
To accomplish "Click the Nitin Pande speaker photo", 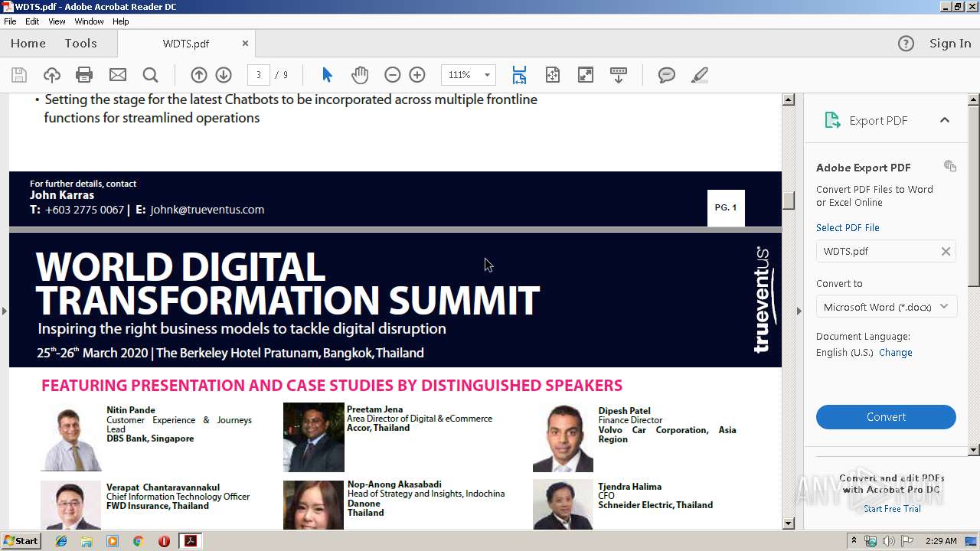I will point(70,437).
